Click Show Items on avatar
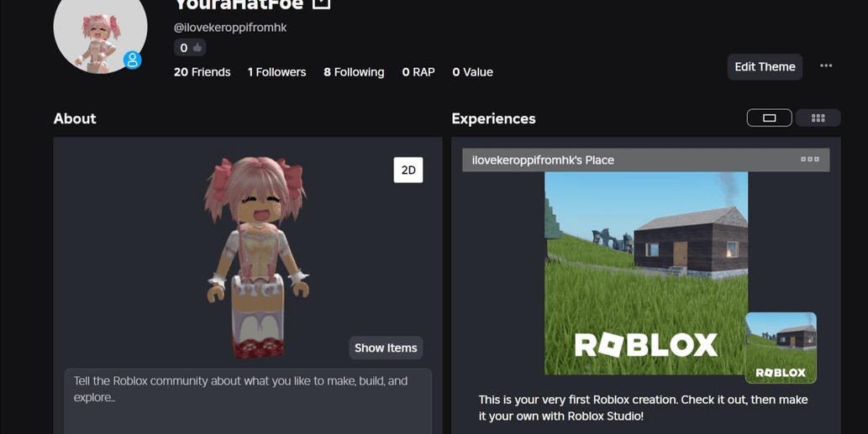 pos(386,348)
